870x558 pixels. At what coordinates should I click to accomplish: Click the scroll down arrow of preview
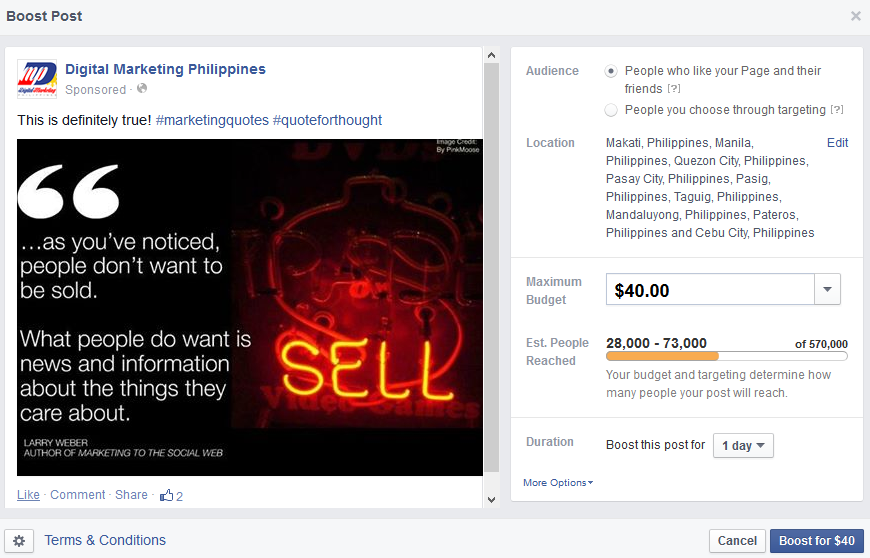(x=491, y=499)
